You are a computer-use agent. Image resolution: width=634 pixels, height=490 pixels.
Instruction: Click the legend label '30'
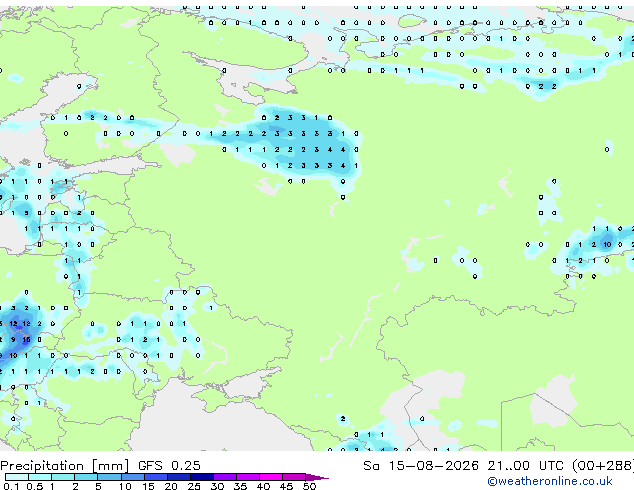tap(217, 486)
